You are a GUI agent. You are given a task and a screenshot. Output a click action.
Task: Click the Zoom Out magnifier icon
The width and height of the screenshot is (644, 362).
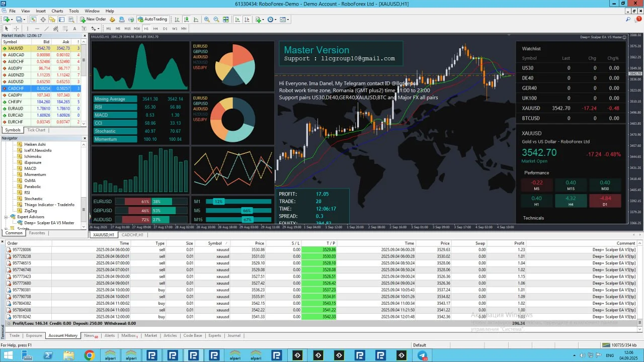coord(216,20)
